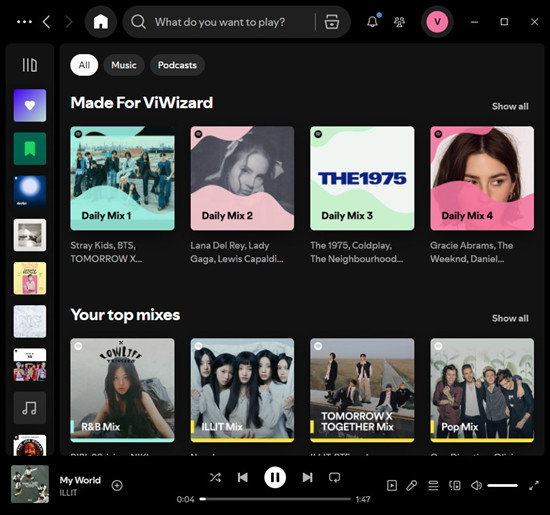The width and height of the screenshot is (550, 515).
Task: Open Liked Songs playlist
Action: coord(30,105)
